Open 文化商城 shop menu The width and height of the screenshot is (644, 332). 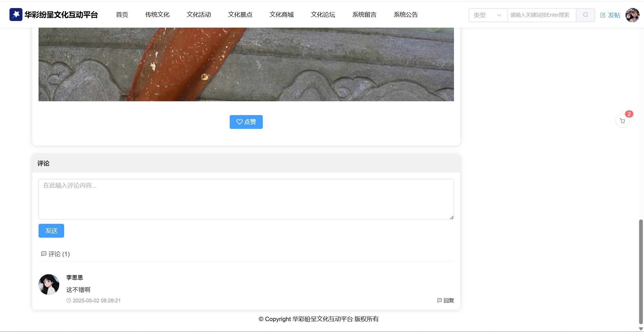point(281,14)
